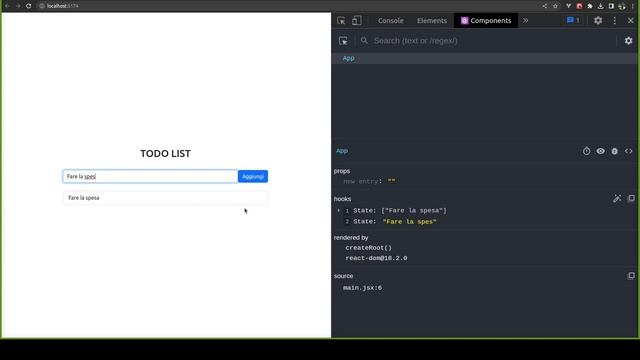Click the share page icon
This screenshot has width=640, height=360.
pyautogui.click(x=544, y=6)
